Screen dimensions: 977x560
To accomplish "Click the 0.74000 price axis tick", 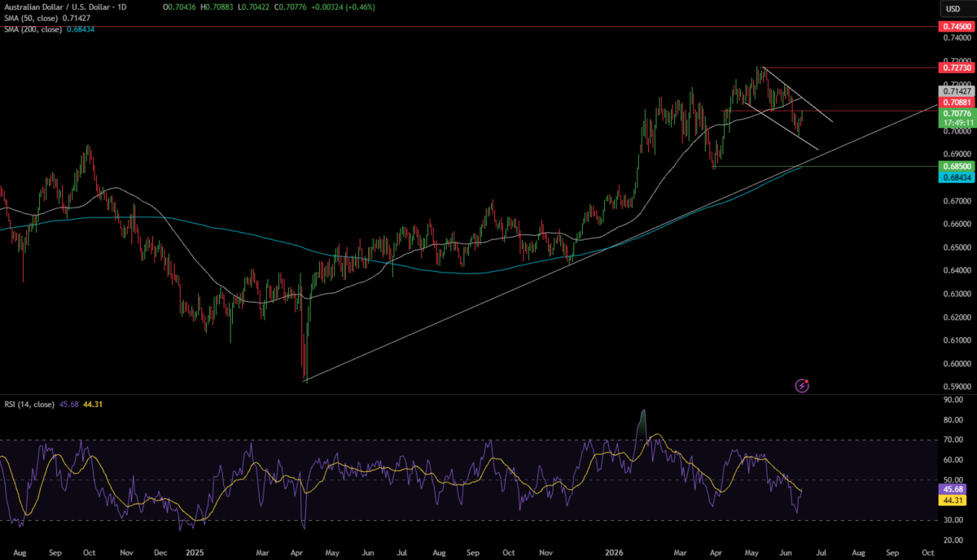I will pos(957,37).
